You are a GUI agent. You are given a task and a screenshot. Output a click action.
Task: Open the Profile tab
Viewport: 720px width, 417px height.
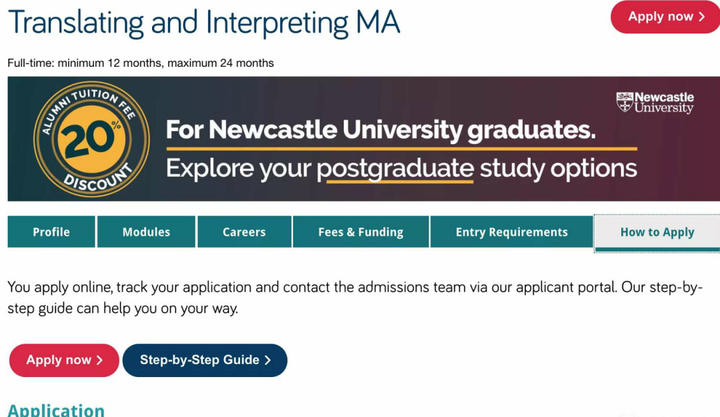click(51, 232)
